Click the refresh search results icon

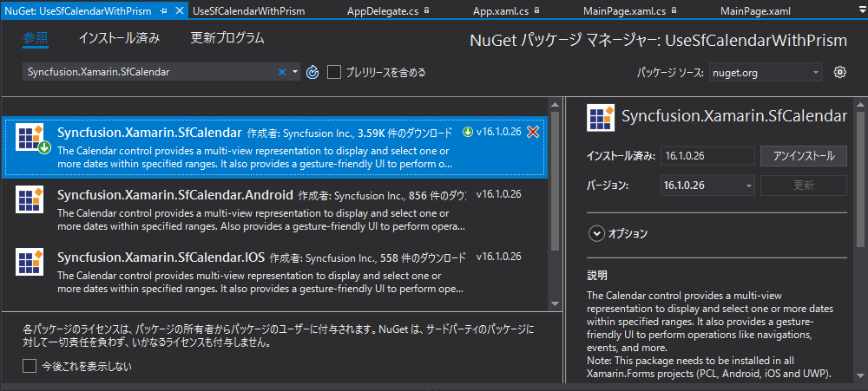pos(312,72)
